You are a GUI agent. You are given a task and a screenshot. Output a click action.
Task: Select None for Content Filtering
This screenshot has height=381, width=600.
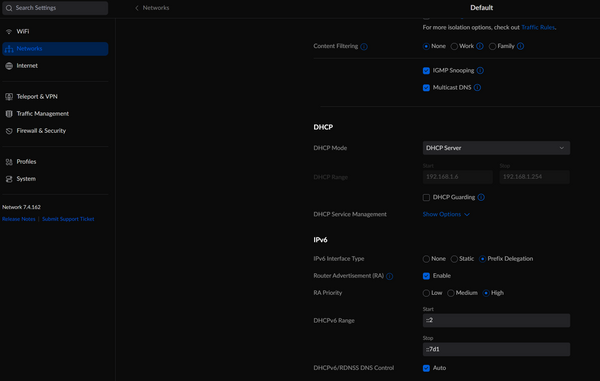(x=426, y=46)
